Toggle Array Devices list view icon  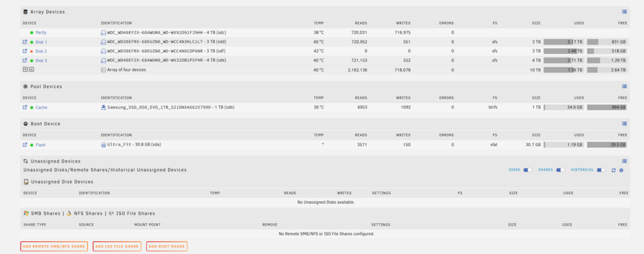coord(624,12)
